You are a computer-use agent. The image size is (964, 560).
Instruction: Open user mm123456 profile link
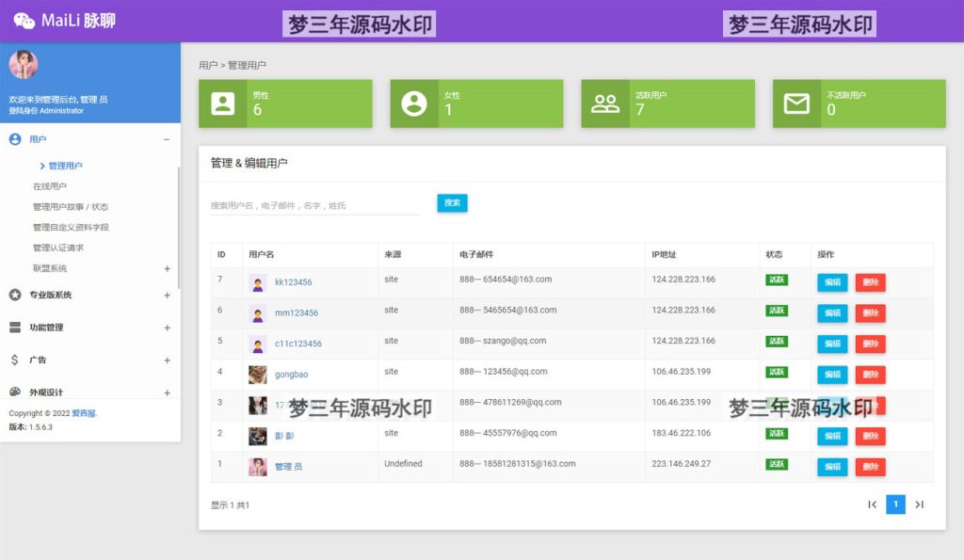point(297,312)
